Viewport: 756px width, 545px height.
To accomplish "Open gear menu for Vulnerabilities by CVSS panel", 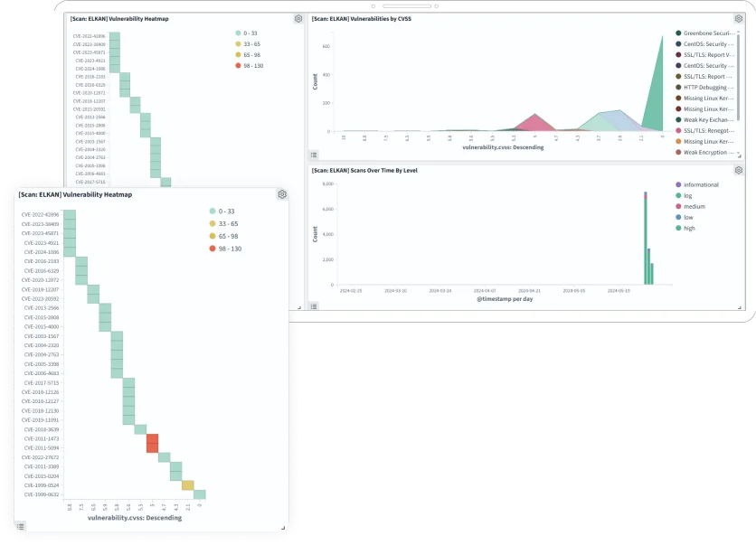I will click(x=739, y=18).
